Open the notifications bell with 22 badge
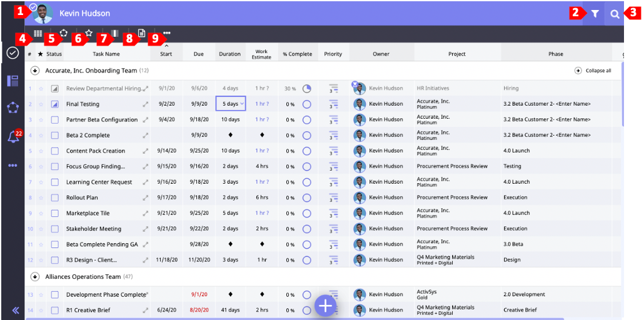The image size is (644, 320). (13, 137)
